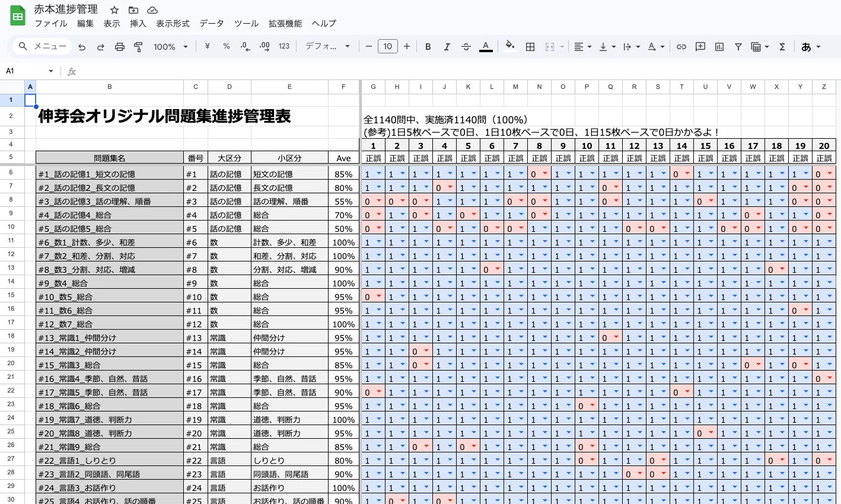Select column F header

point(343,87)
